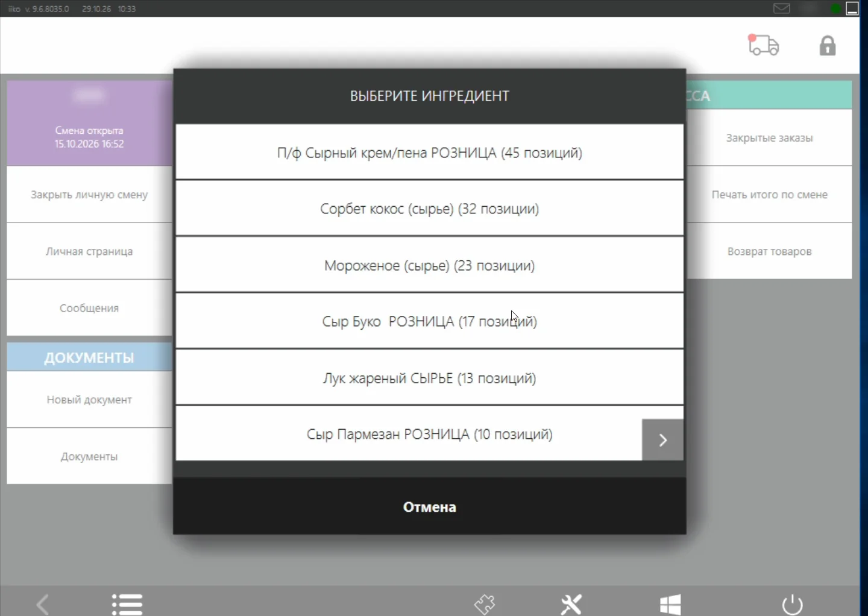Image resolution: width=868 pixels, height=616 pixels.
Task: Open the plugins puzzle icon
Action: coord(485,604)
